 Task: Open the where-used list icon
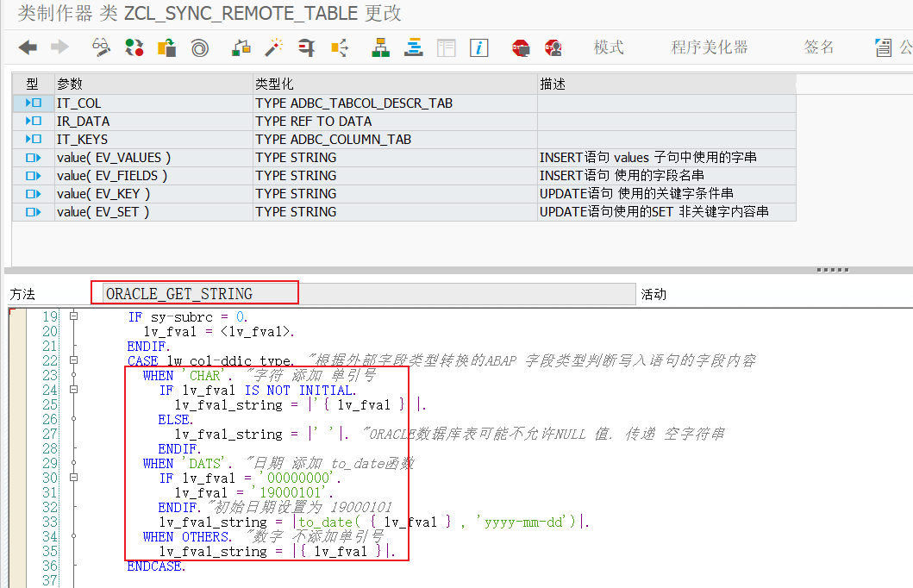pos(340,47)
